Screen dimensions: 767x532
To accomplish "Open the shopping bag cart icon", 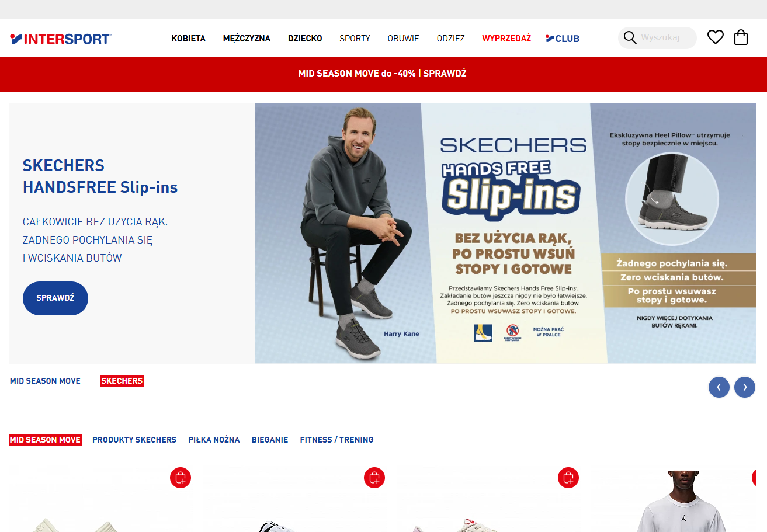I will pyautogui.click(x=741, y=37).
